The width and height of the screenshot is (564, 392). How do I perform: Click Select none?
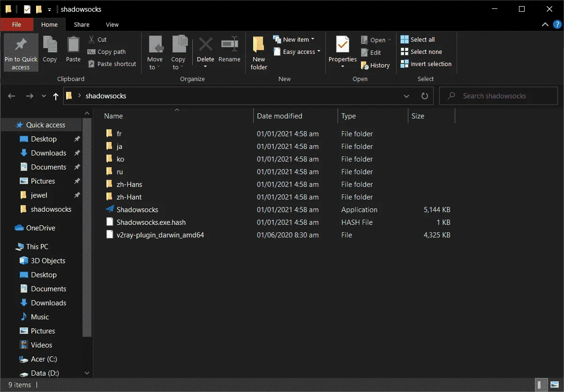tap(421, 52)
